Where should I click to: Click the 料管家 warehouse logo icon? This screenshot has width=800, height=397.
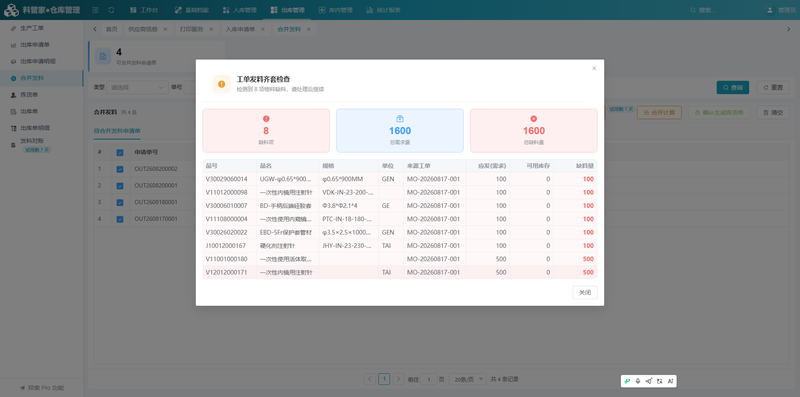click(x=11, y=10)
